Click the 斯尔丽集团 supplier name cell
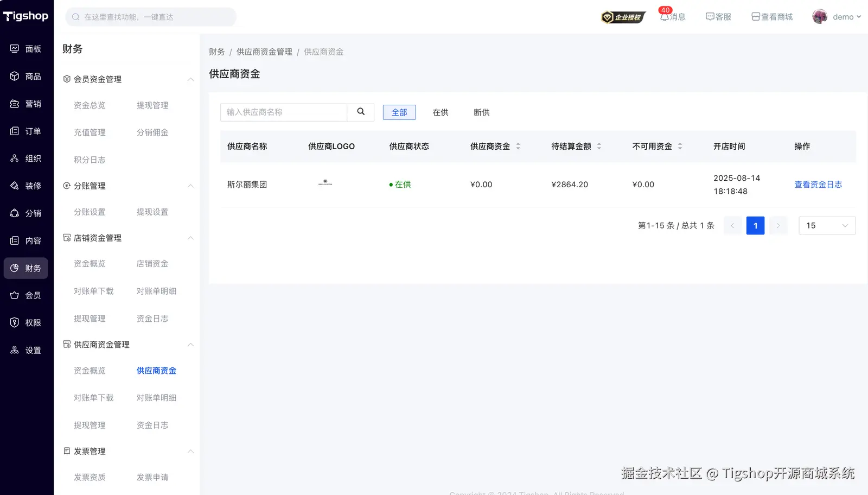The height and width of the screenshot is (495, 868). coord(247,185)
